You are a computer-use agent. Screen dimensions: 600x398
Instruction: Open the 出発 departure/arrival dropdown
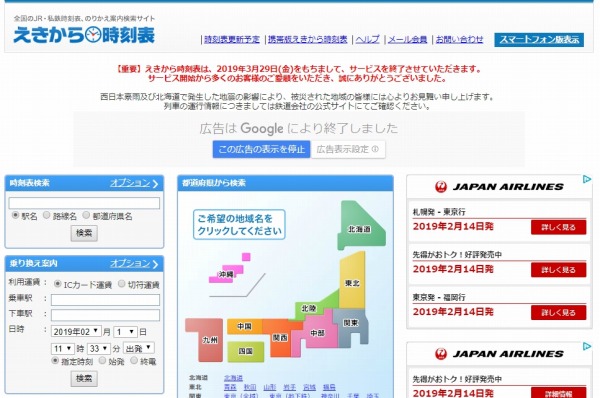point(139,348)
